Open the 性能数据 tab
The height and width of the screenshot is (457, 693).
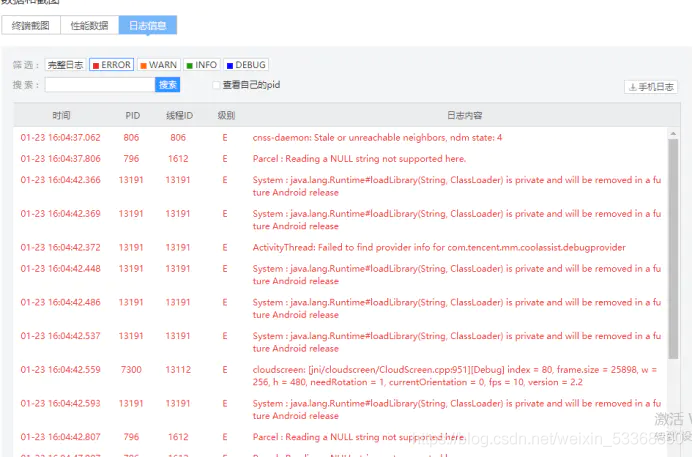(x=89, y=25)
